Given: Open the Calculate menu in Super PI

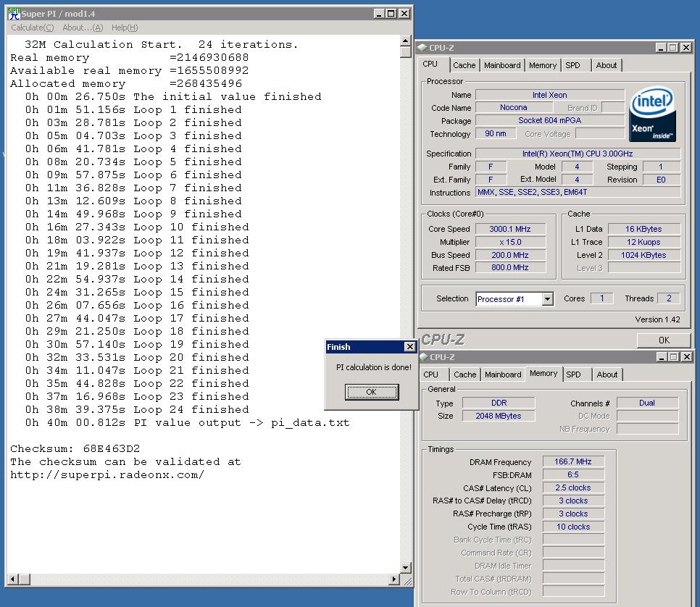Looking at the screenshot, I should (x=32, y=28).
